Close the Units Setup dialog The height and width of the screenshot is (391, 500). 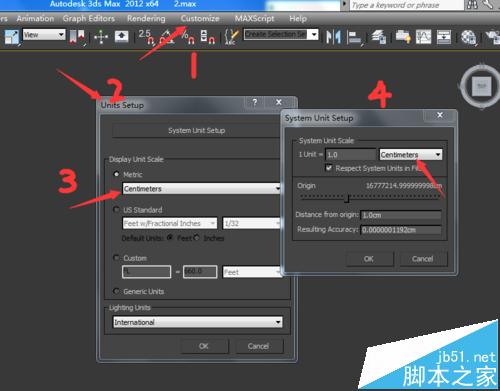[279, 102]
